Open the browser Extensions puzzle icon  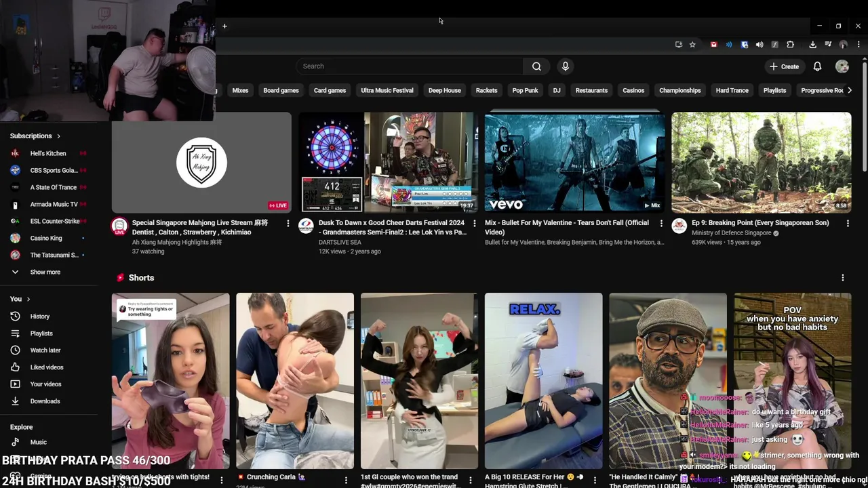(x=791, y=45)
